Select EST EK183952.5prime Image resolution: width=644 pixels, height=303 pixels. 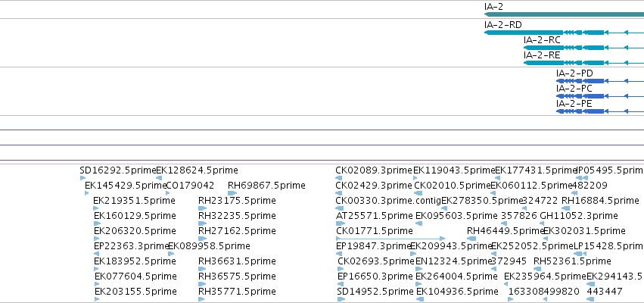[x=135, y=261]
